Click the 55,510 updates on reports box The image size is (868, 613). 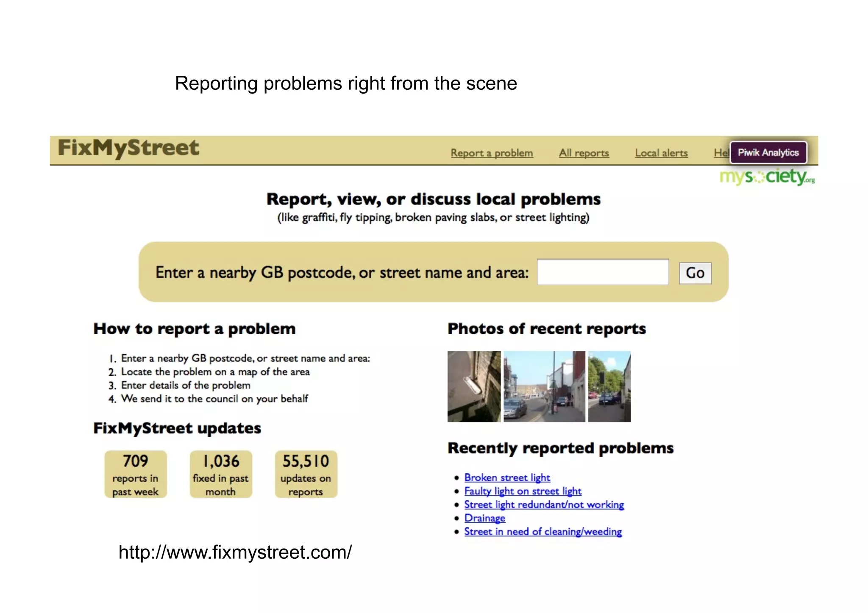click(x=306, y=474)
